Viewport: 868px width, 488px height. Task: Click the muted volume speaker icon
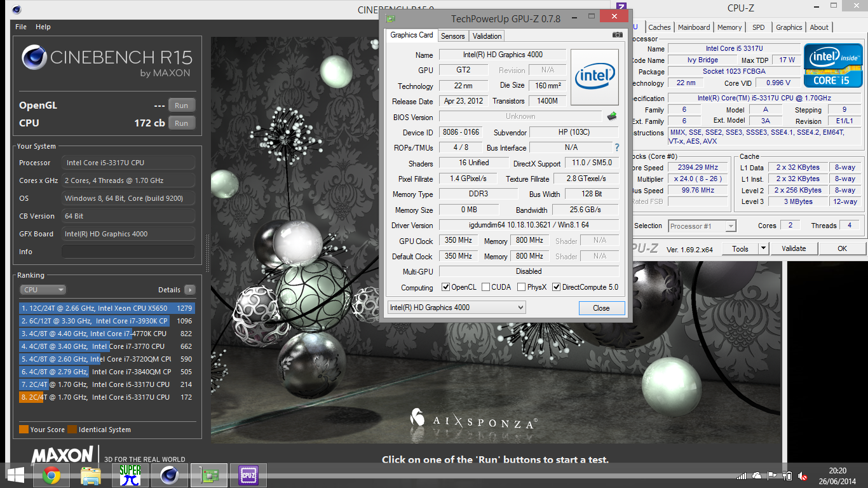click(x=803, y=476)
